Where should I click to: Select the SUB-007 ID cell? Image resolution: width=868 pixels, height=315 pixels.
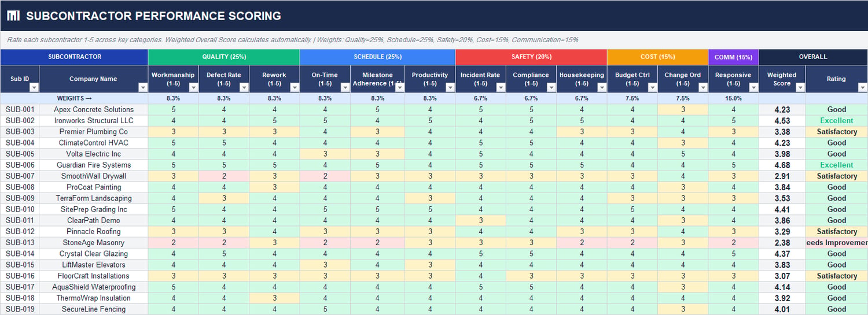(20, 176)
